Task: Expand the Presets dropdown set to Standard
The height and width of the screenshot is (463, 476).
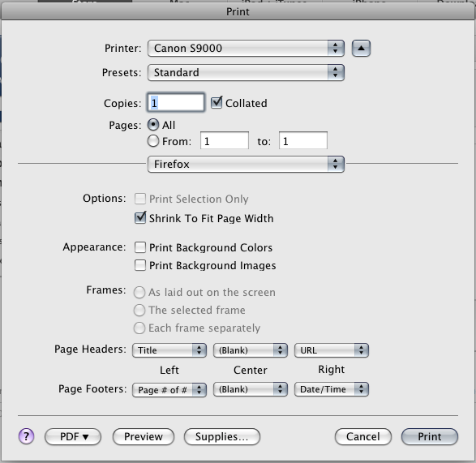Action: (246, 72)
